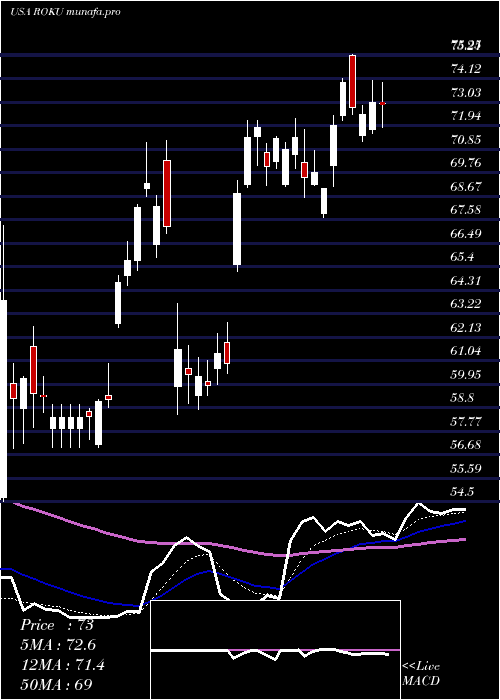
Task: Select the 66.49 price axis label
Action: tap(466, 233)
